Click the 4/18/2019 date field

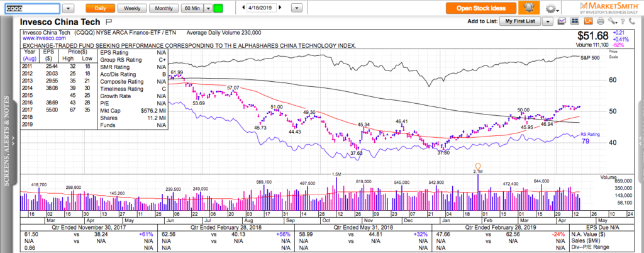click(262, 8)
